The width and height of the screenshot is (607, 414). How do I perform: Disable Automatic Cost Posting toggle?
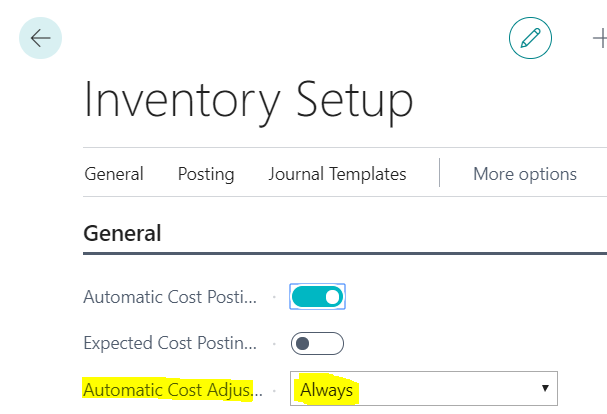pos(317,296)
